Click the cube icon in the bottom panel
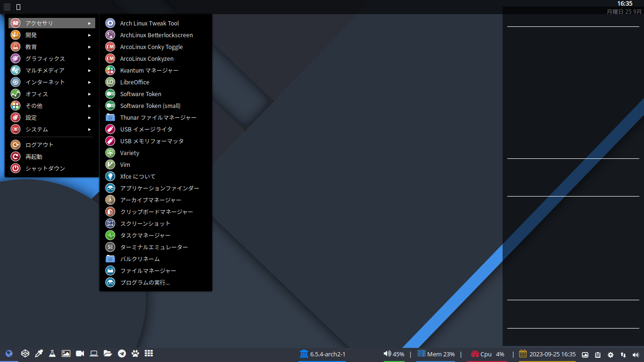 25,354
